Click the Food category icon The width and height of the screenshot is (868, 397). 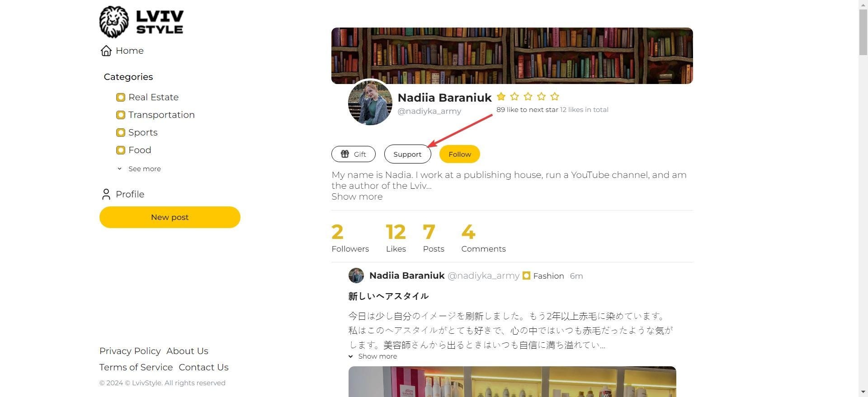tap(120, 150)
